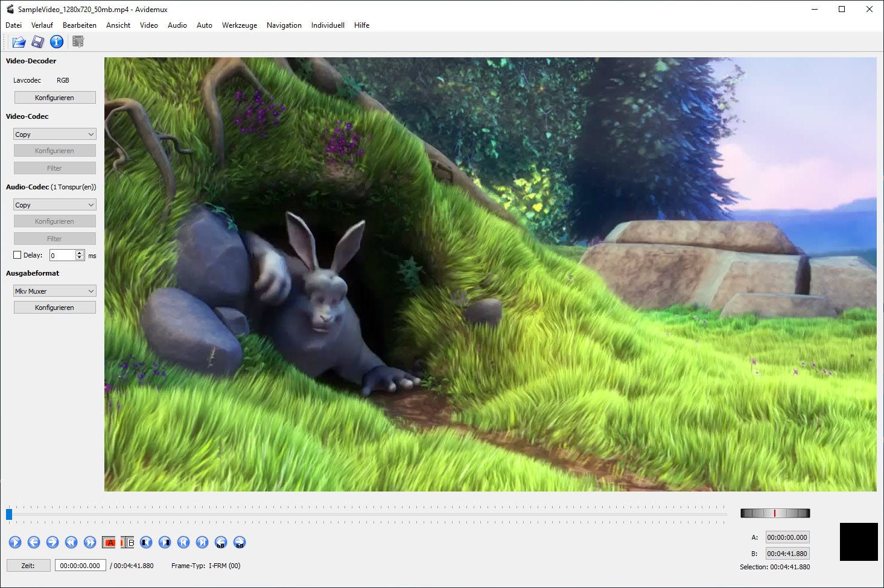Jump back 60 seconds

click(x=221, y=542)
